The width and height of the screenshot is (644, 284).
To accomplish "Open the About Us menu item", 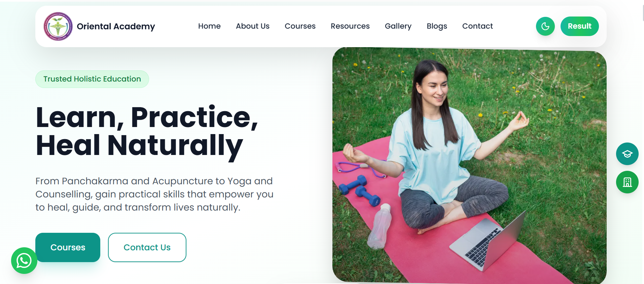I will (x=253, y=26).
